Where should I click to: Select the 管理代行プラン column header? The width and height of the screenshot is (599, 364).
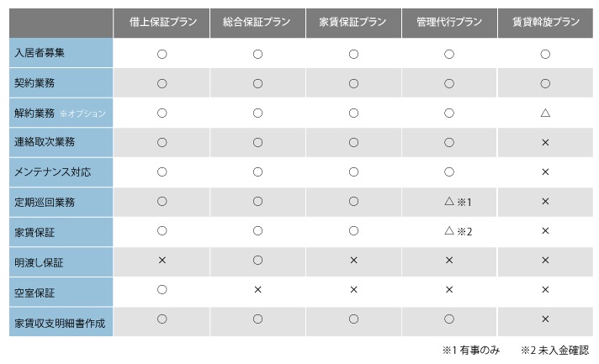coord(449,23)
